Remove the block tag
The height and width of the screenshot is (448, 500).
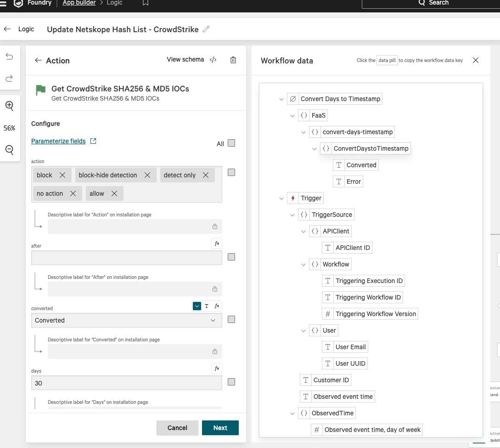tap(62, 175)
